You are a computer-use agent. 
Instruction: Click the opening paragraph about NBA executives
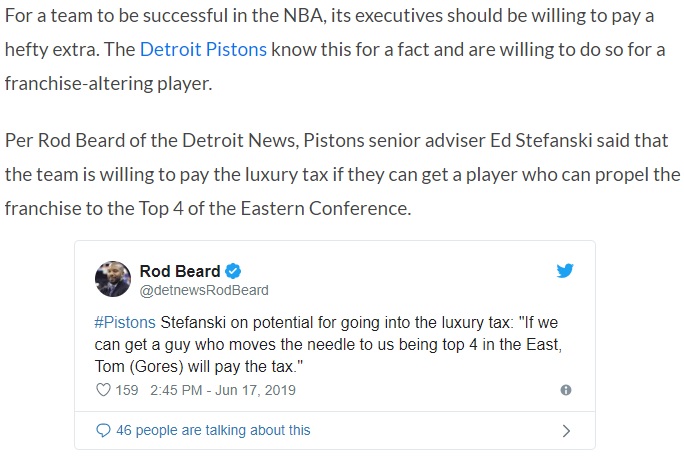click(x=335, y=49)
